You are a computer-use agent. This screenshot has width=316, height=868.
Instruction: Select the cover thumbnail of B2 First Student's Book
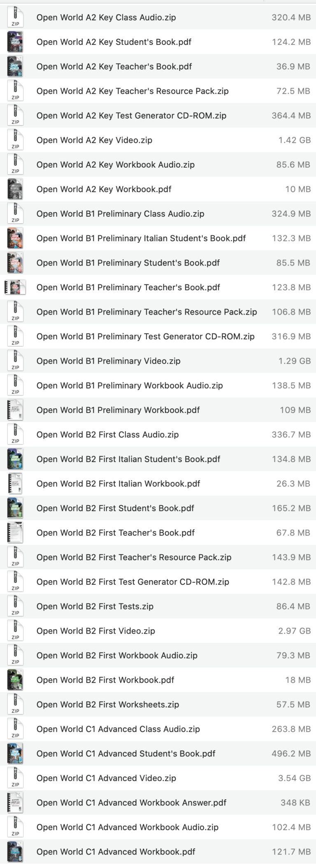15,508
